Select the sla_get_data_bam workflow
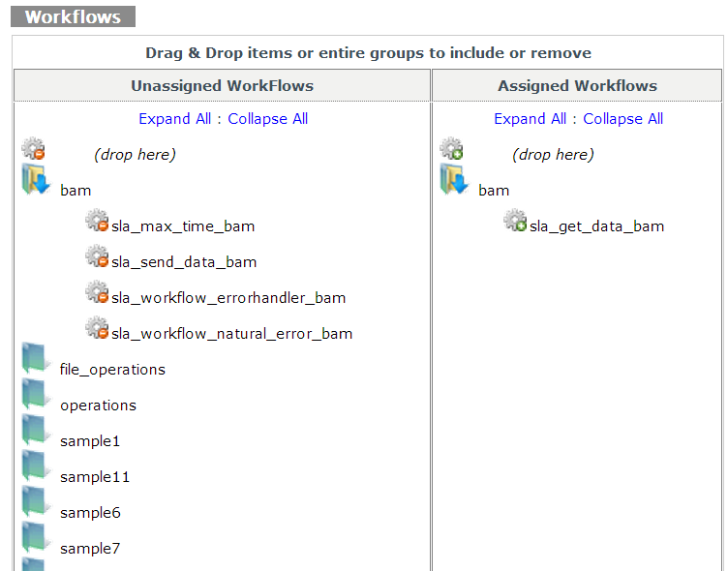The image size is (728, 571). point(596,226)
